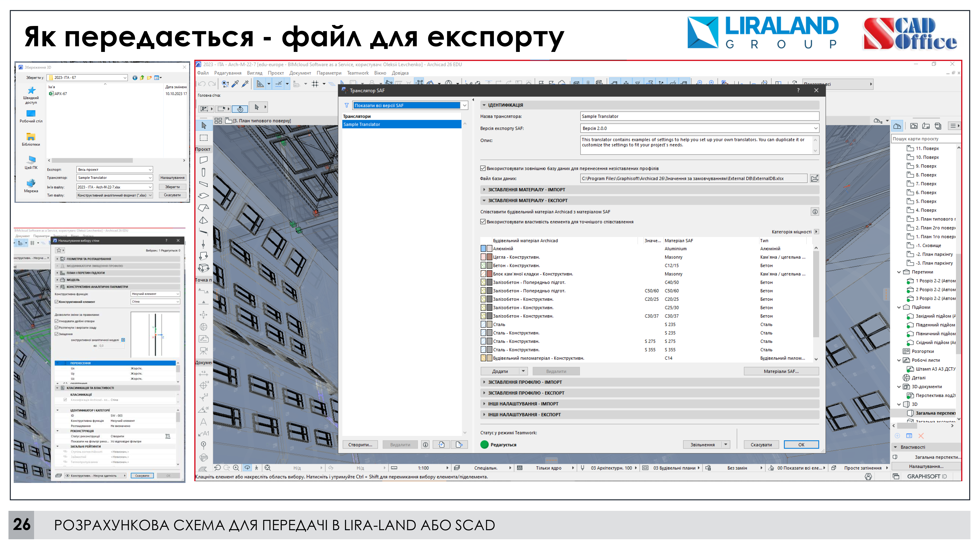Open the Find and Select tool icon
This screenshot has height=551, width=980.
(x=225, y=84)
